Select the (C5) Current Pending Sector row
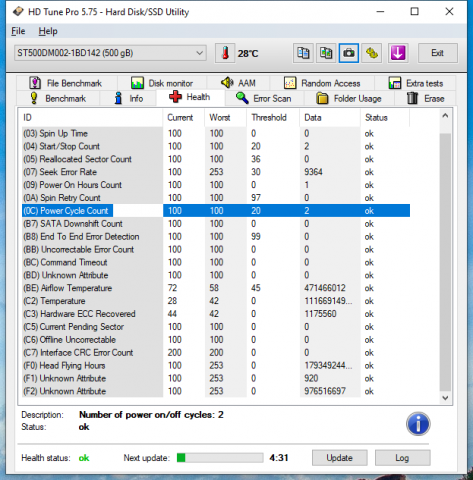Screen dimensions: 473x480 point(216,327)
